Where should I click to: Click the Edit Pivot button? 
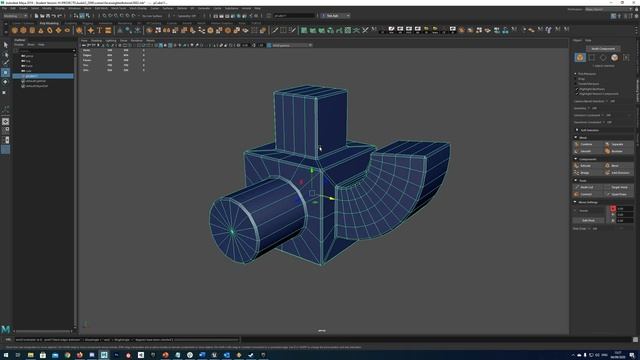(x=589, y=220)
